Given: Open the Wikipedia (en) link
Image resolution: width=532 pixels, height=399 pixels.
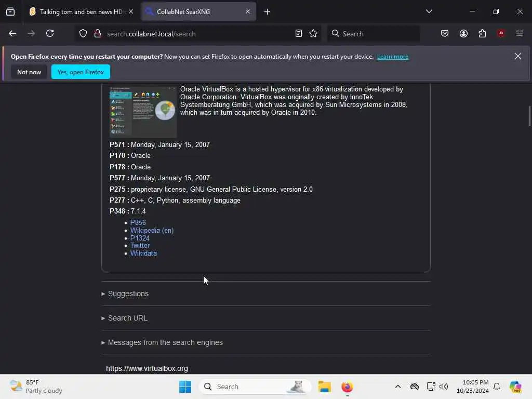Looking at the screenshot, I should click(x=152, y=230).
